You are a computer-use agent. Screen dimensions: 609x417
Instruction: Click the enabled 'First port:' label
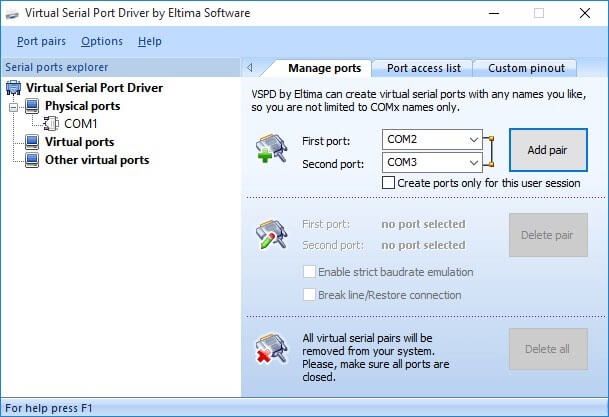point(326,141)
